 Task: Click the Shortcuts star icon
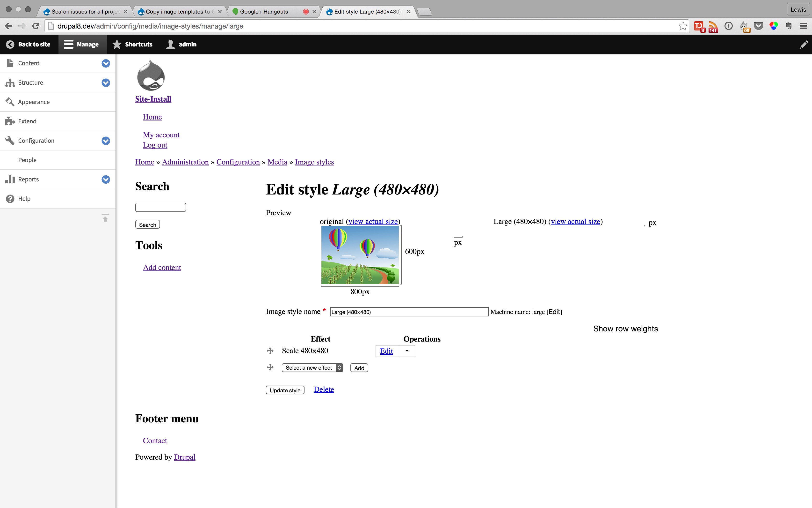[117, 44]
